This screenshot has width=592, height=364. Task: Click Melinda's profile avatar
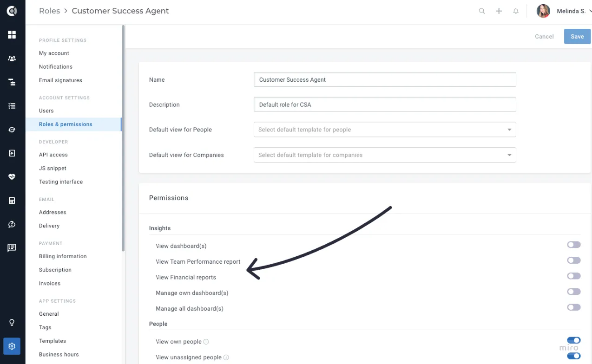(543, 11)
